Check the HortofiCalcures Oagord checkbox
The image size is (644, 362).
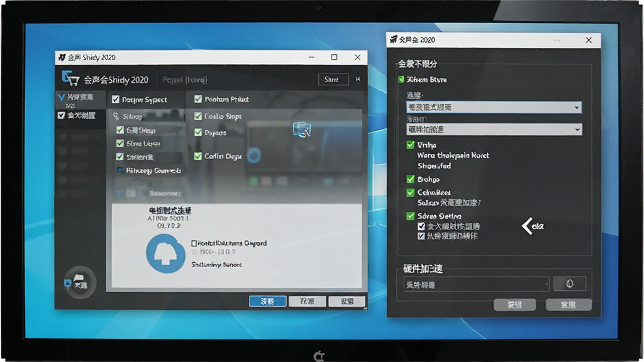pyautogui.click(x=194, y=243)
